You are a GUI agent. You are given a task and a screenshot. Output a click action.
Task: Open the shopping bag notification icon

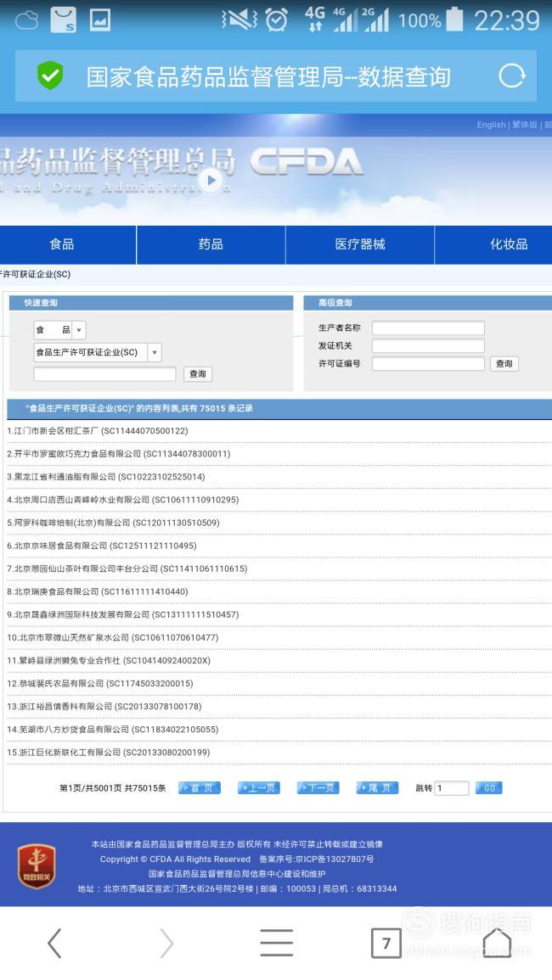[63, 20]
